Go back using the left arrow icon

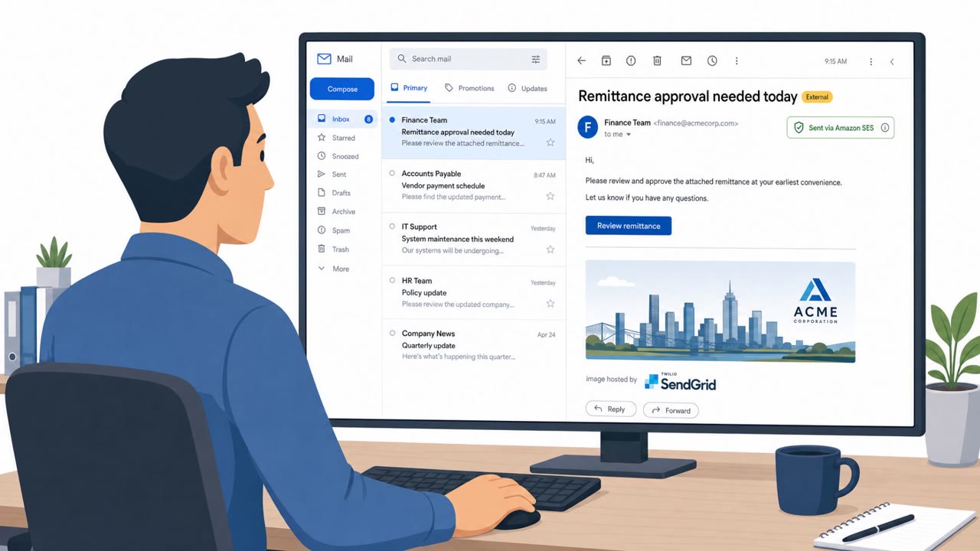tap(581, 61)
